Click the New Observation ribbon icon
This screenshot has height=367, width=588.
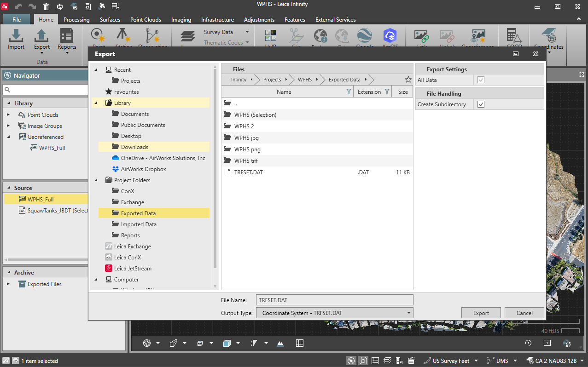pos(151,36)
